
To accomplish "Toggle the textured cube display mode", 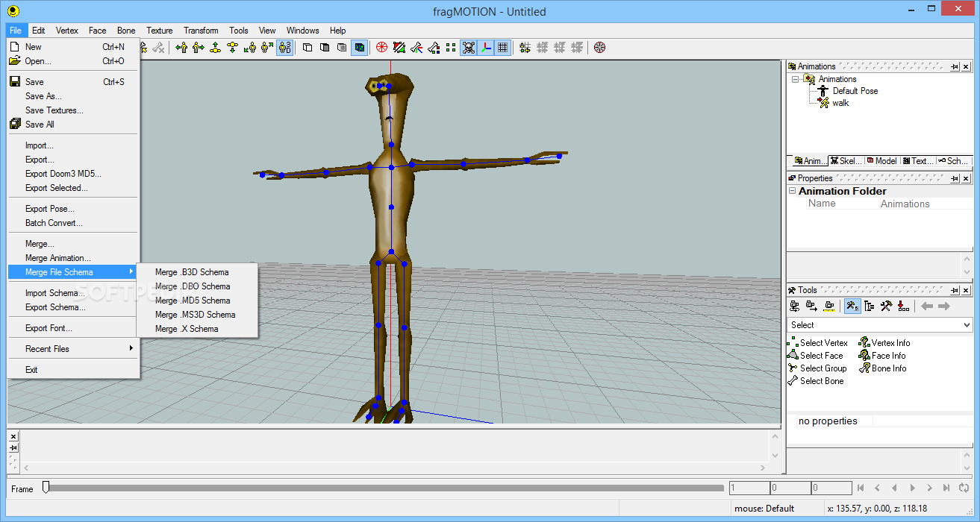I will [x=359, y=47].
